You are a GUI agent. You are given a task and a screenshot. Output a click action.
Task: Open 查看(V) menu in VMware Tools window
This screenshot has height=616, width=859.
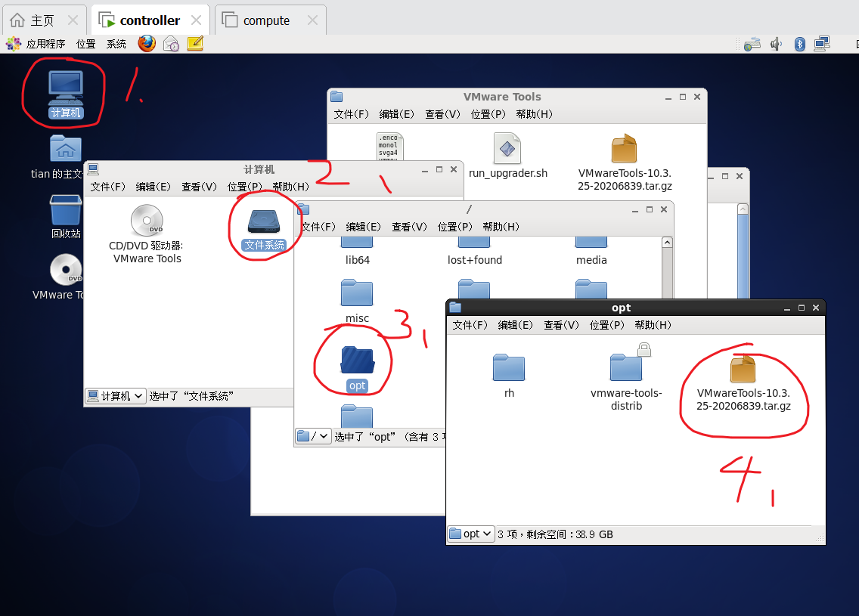(x=442, y=114)
